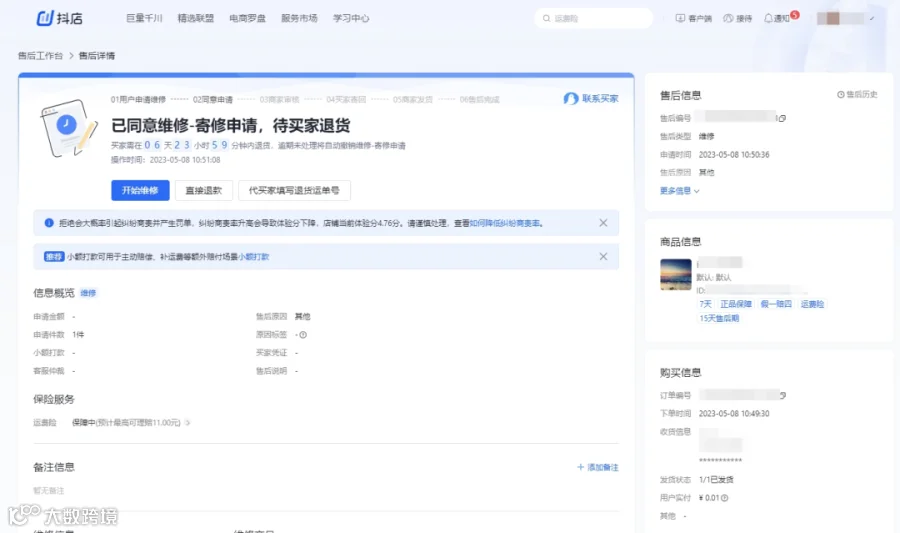Click the 开始维修 button
Image resolution: width=900 pixels, height=533 pixels.
pos(140,190)
